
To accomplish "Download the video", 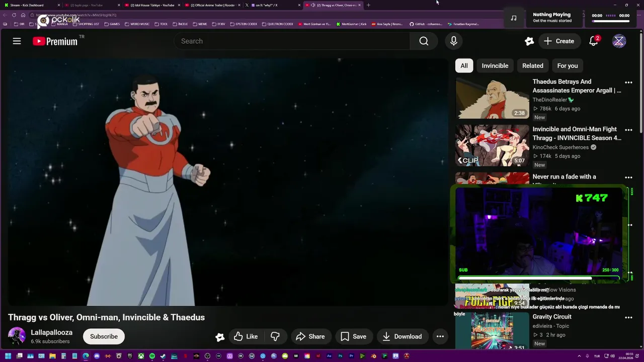I will pyautogui.click(x=402, y=336).
